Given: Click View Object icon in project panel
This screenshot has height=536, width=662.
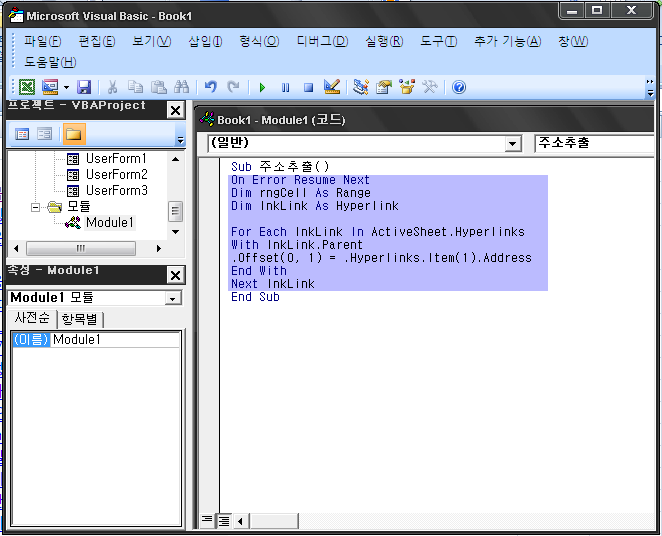Looking at the screenshot, I should [x=44, y=134].
